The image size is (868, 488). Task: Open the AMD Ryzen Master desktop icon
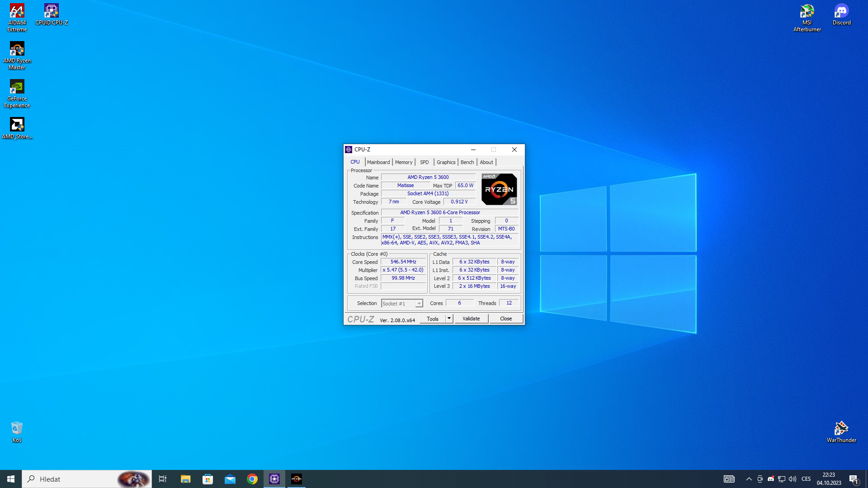click(17, 56)
